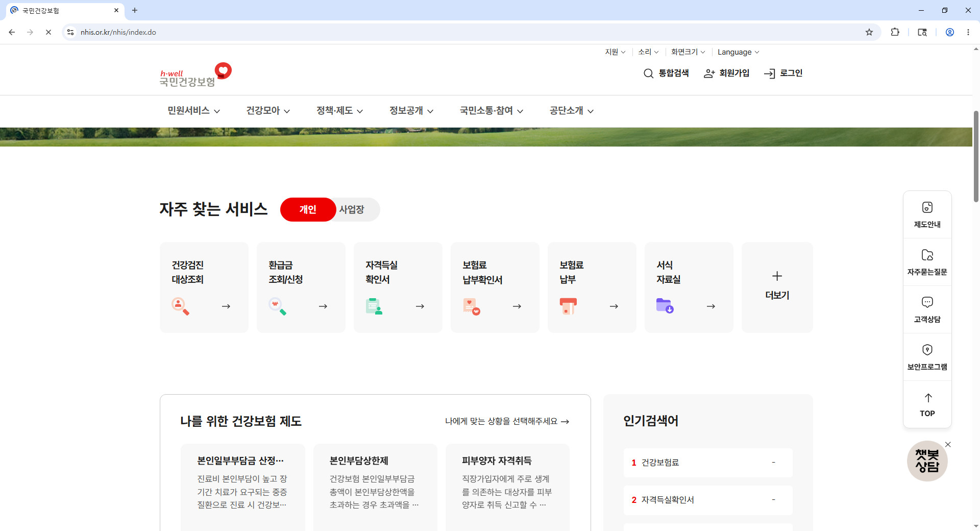
Task: Open 본인일부부담금 산정 card
Action: [x=243, y=487]
